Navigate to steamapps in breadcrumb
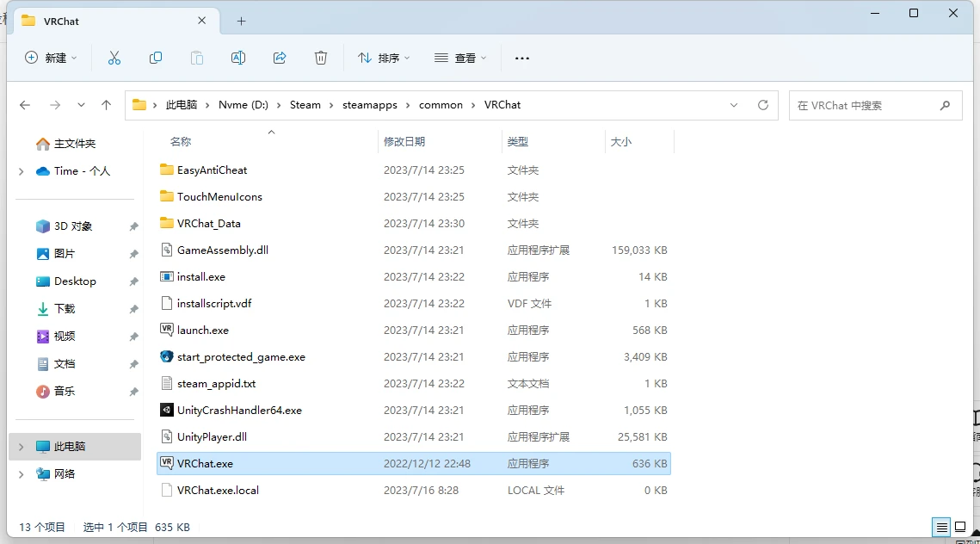 370,105
